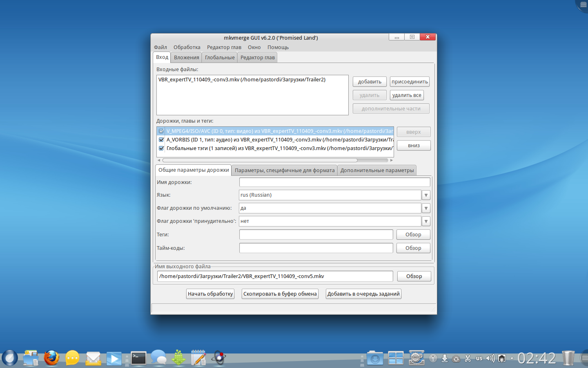Viewport: 588px width, 368px height.
Task: Open Firefox from the taskbar
Action: click(51, 358)
